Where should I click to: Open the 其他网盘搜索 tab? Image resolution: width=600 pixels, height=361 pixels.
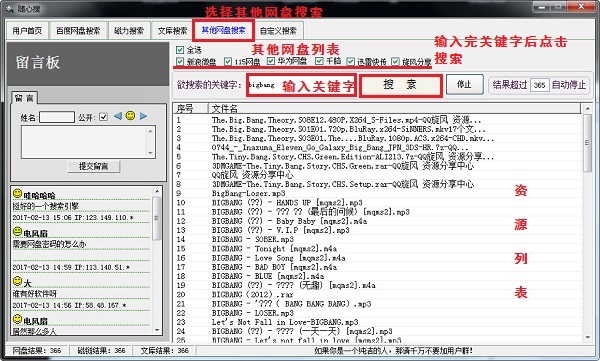point(224,30)
